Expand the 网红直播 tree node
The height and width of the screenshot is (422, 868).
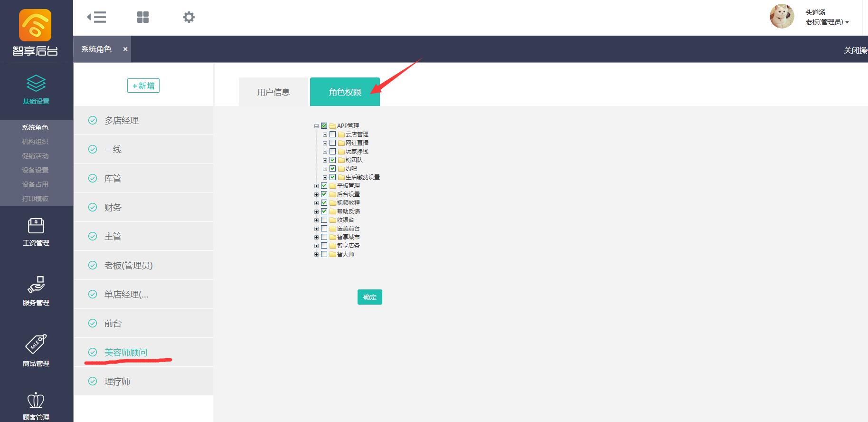(325, 144)
